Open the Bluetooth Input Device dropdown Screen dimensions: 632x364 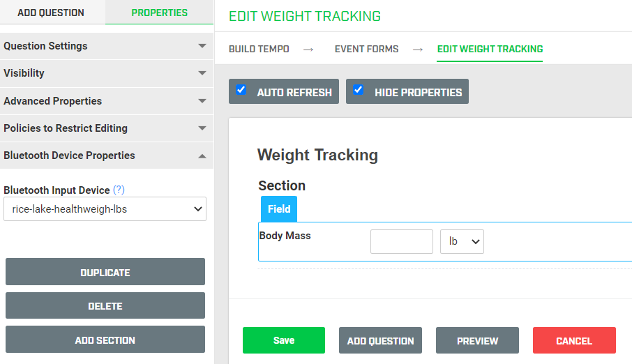pyautogui.click(x=105, y=208)
